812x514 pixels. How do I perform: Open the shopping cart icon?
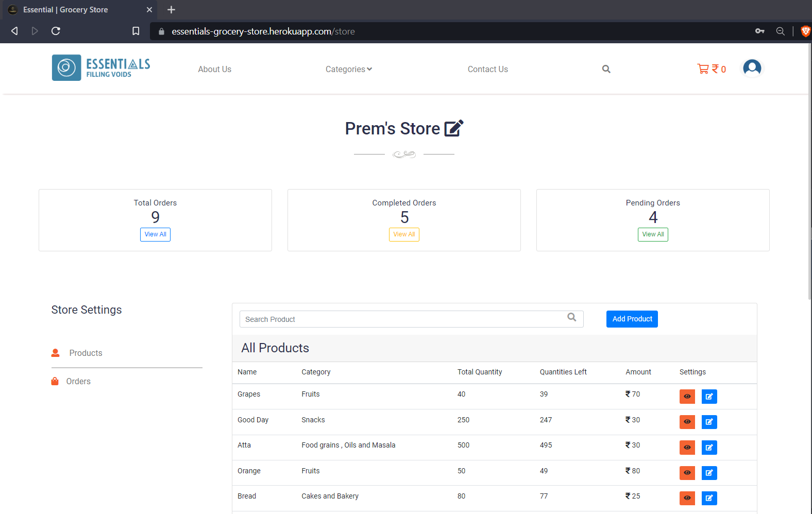703,68
